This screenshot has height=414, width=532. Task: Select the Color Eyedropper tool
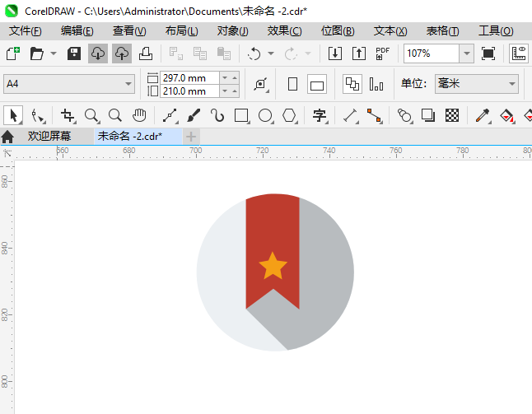483,115
